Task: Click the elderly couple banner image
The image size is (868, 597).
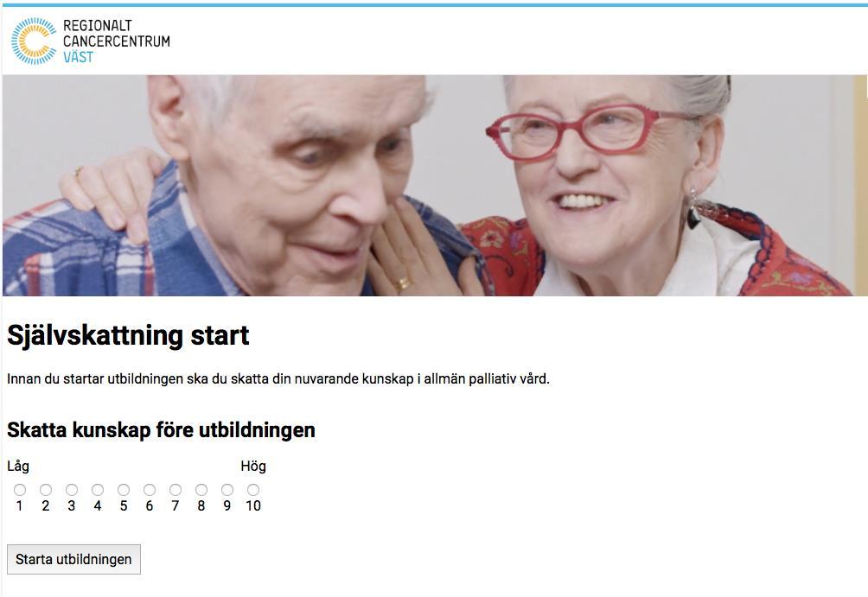Action: point(435,186)
